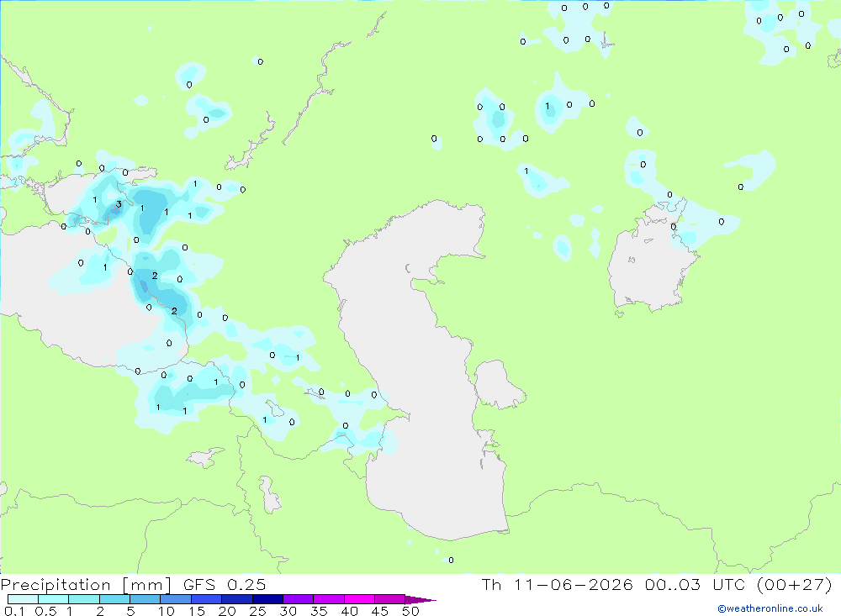Select the 25–30 mm violet legend swatch

267,599
